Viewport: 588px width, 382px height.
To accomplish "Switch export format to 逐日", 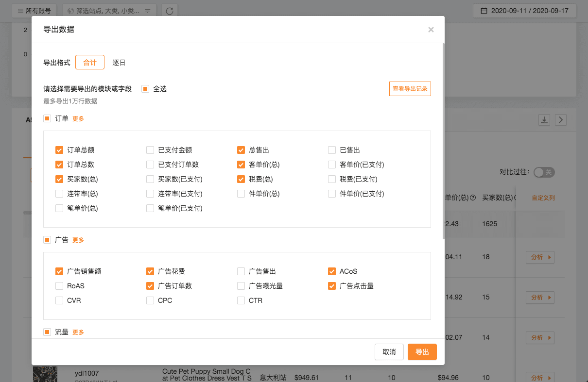I will 119,63.
